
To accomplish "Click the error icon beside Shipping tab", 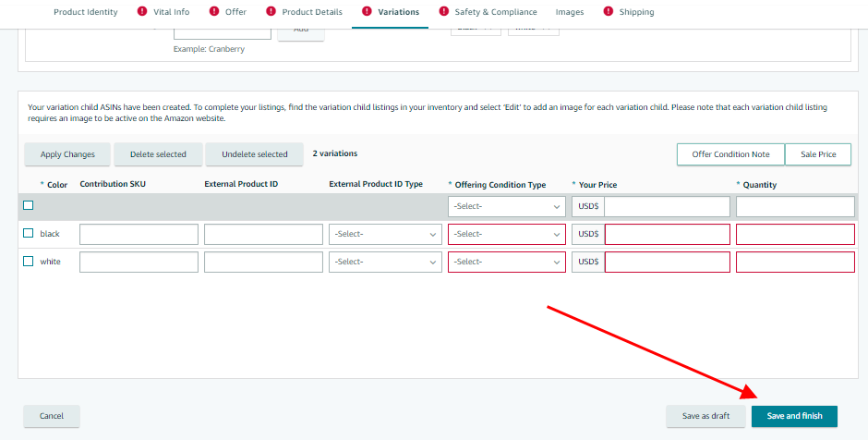I will [608, 11].
